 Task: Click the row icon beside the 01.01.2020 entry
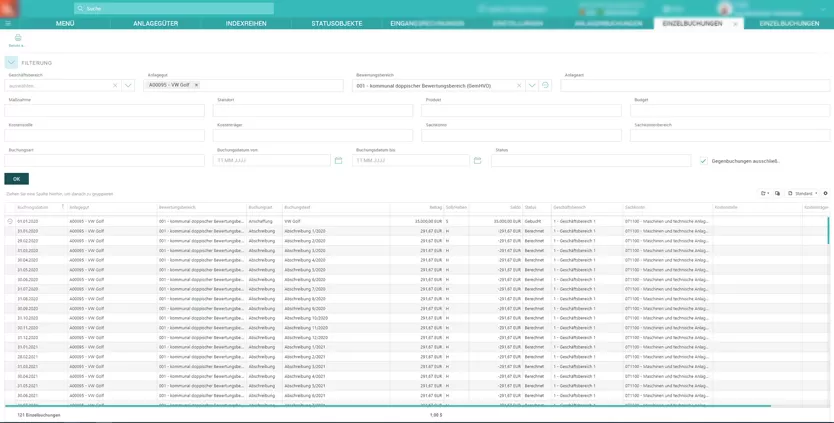pos(10,221)
